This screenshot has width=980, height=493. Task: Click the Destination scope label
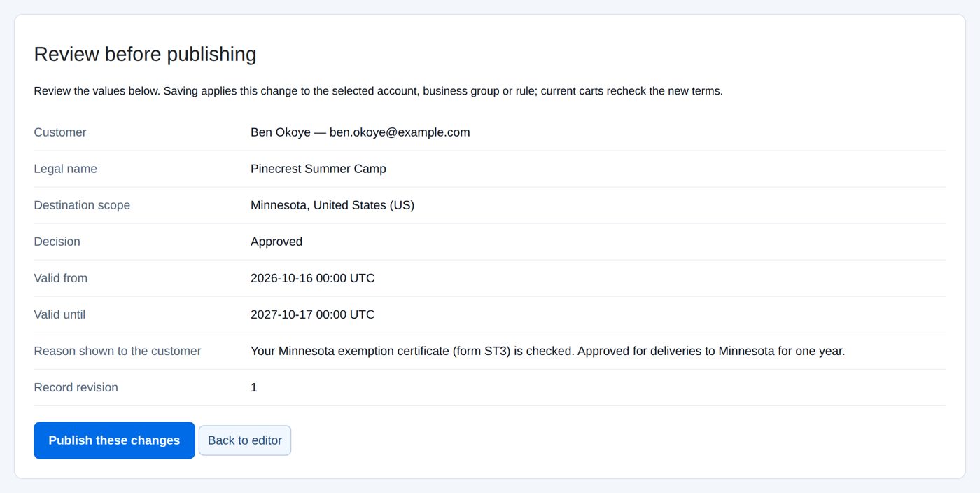82,205
